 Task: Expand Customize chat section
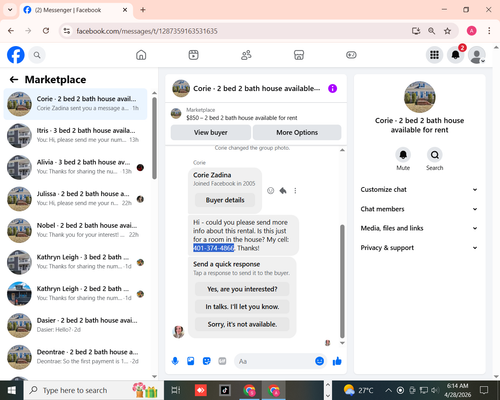click(x=419, y=190)
